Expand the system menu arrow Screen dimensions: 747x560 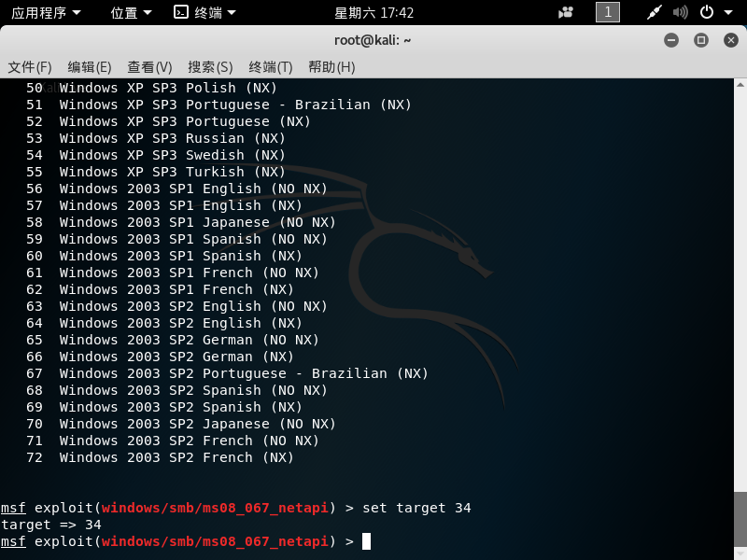pyautogui.click(x=728, y=12)
